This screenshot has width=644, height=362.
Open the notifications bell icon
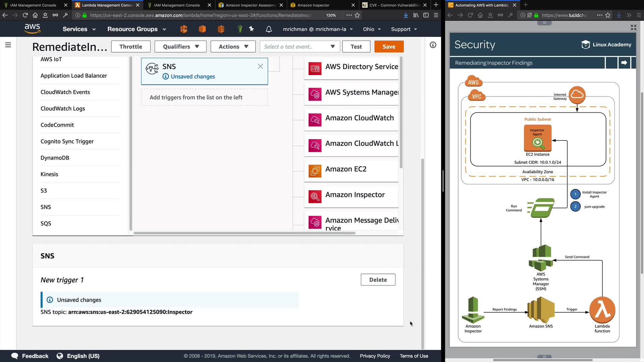coord(269,29)
